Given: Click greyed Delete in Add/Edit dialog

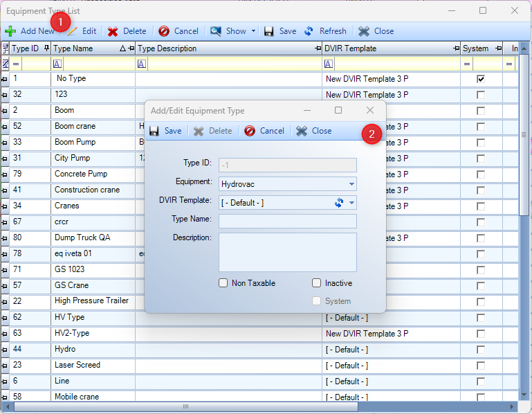Looking at the screenshot, I should pos(213,131).
